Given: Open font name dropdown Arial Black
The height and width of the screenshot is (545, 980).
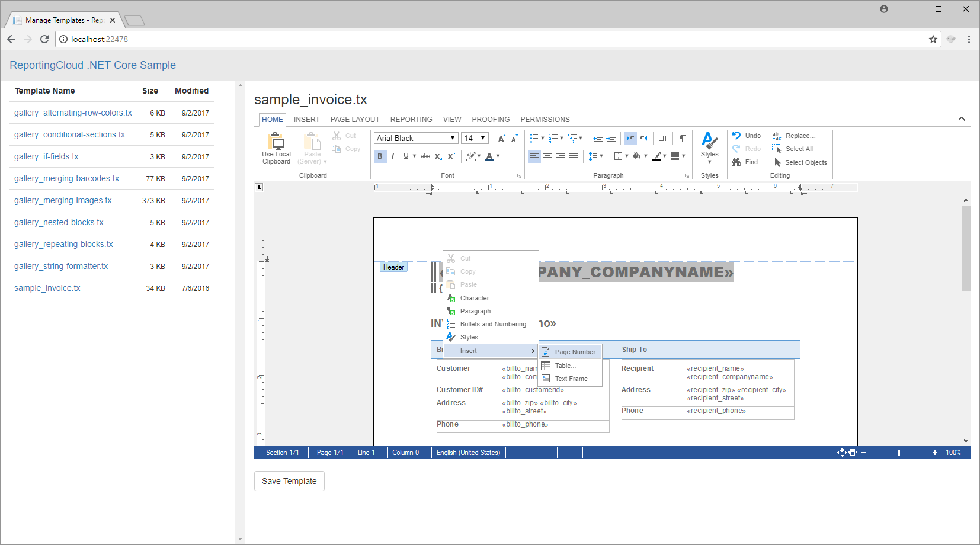Looking at the screenshot, I should pos(416,138).
